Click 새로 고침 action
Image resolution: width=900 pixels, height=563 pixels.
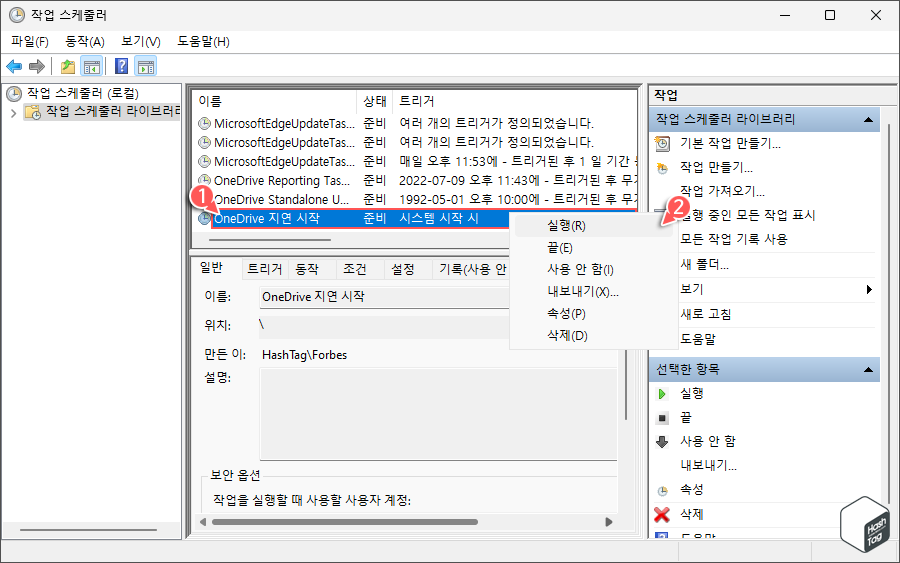(x=705, y=314)
